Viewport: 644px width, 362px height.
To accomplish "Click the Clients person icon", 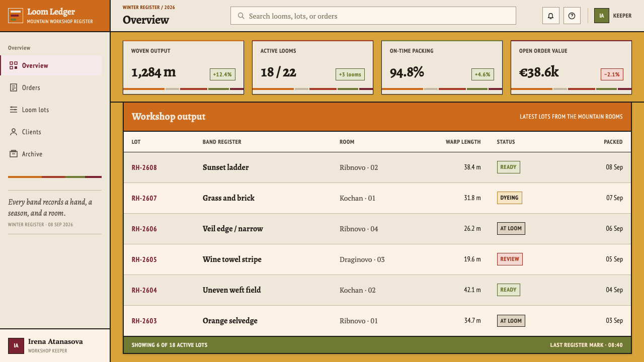I will tap(14, 132).
